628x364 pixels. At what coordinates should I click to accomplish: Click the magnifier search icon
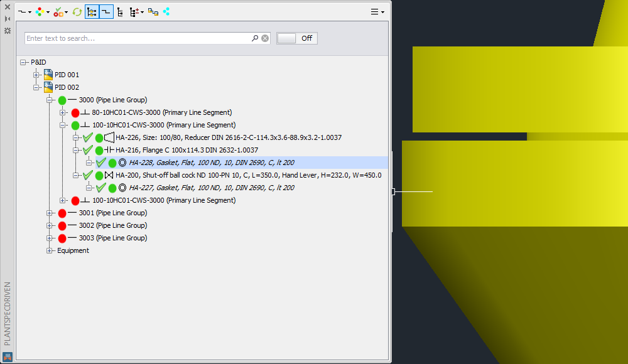pos(255,38)
